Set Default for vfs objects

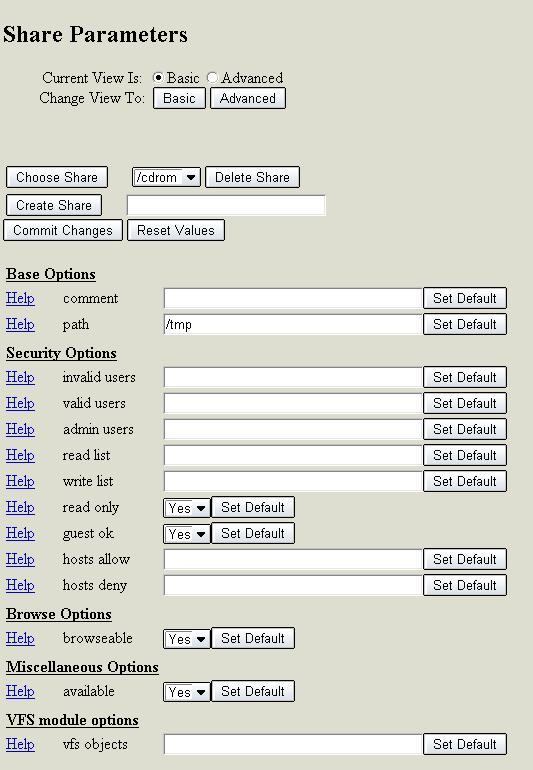[x=465, y=744]
